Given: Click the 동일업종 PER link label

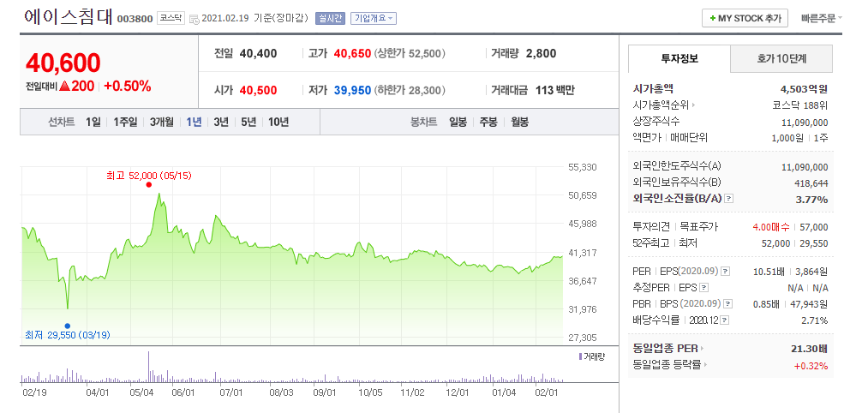Looking at the screenshot, I should tap(666, 349).
